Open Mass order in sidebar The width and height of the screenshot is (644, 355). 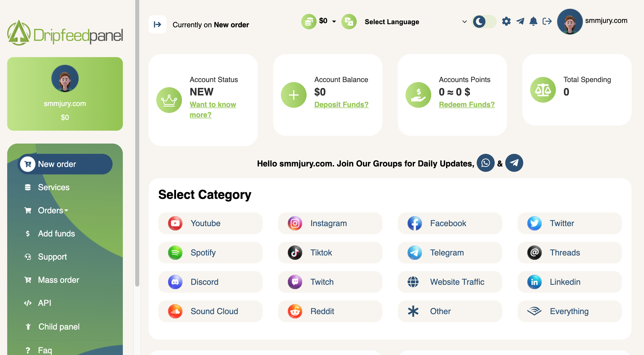(x=59, y=280)
